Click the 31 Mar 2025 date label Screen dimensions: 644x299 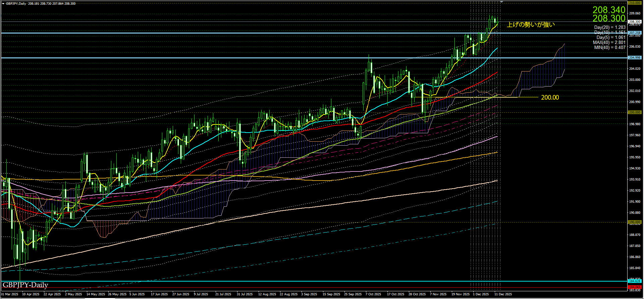[x=10, y=294]
